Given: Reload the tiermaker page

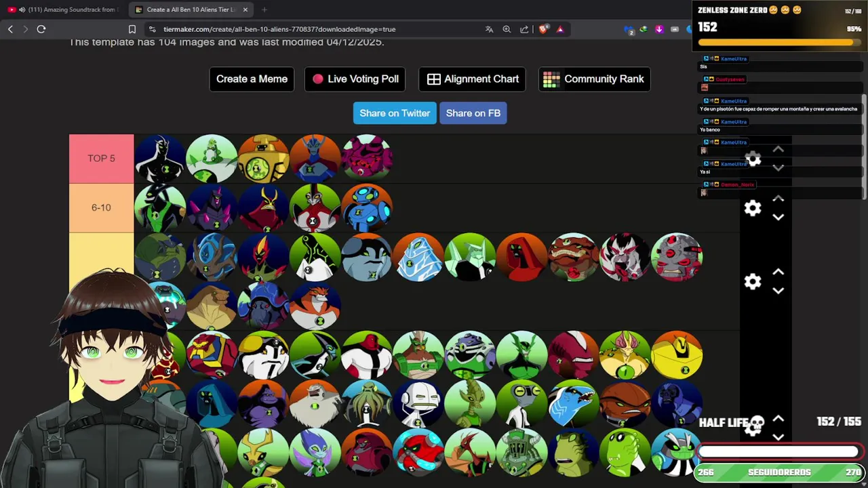Looking at the screenshot, I should point(41,29).
